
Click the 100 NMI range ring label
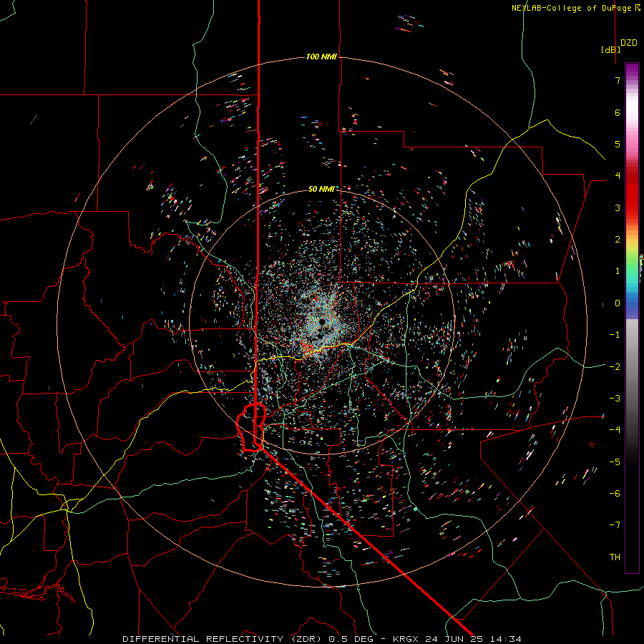(x=321, y=57)
